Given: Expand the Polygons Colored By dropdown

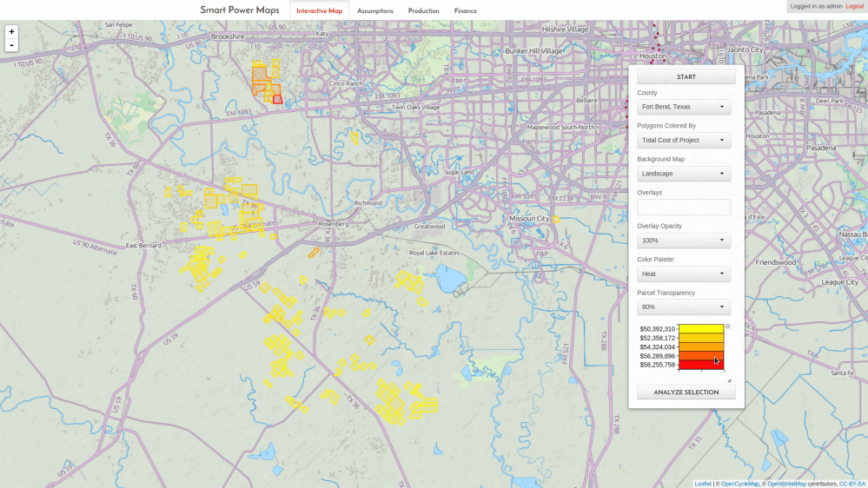Looking at the screenshot, I should coord(684,140).
